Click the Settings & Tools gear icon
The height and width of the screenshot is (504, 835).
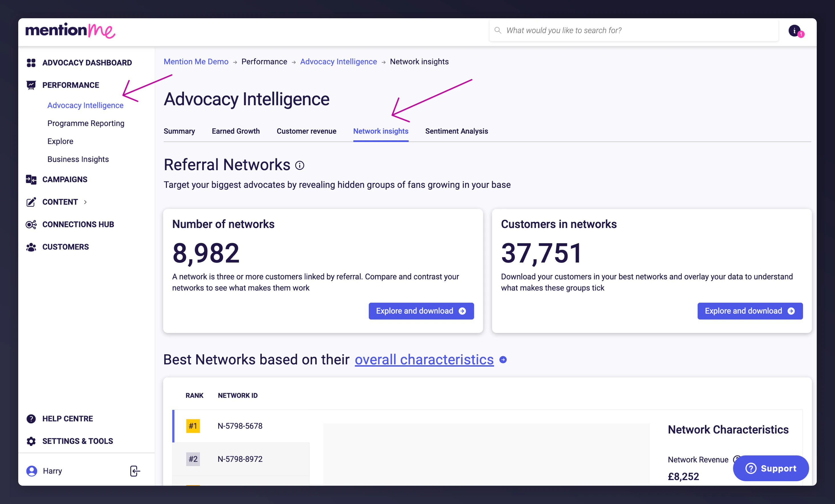tap(31, 441)
